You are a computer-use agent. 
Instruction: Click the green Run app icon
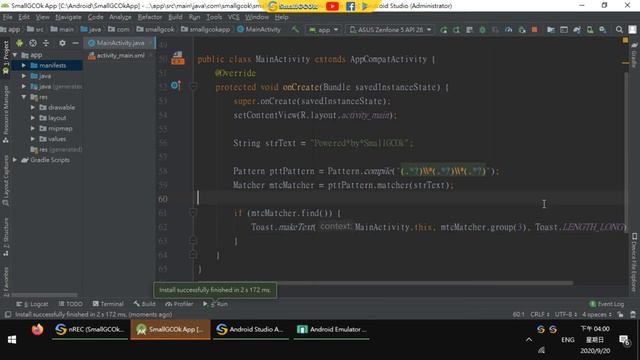pos(443,30)
